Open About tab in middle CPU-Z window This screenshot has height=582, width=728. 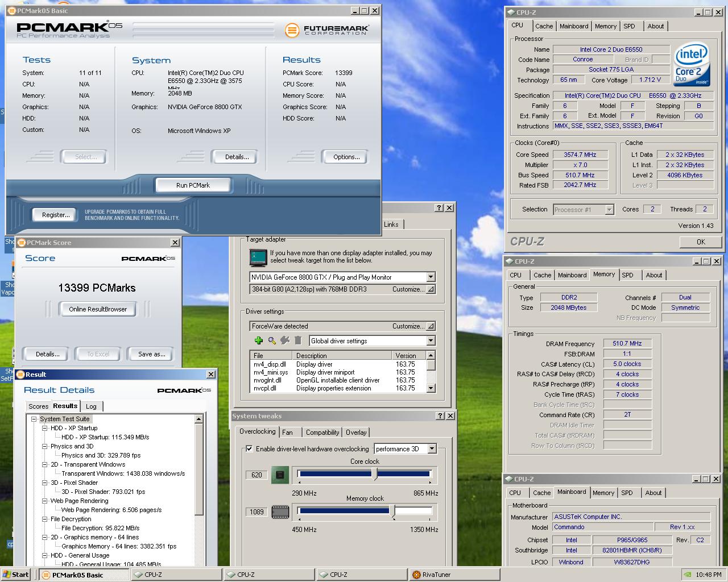tap(654, 275)
